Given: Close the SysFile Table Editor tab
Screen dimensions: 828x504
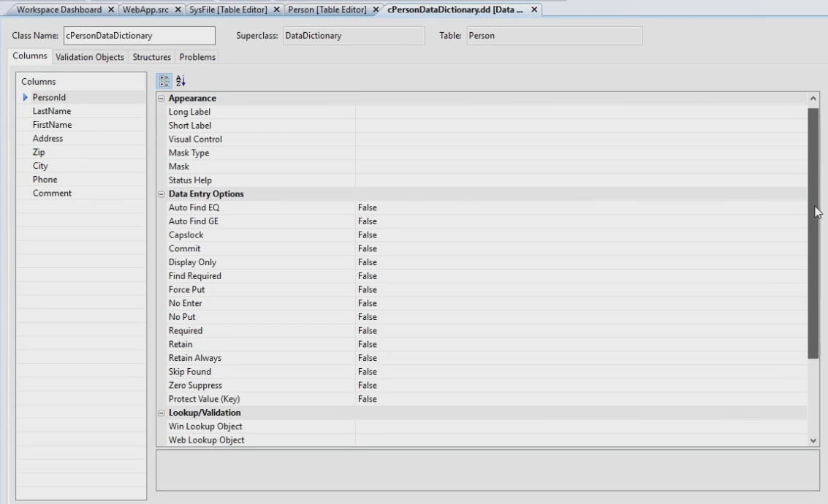Looking at the screenshot, I should (278, 9).
